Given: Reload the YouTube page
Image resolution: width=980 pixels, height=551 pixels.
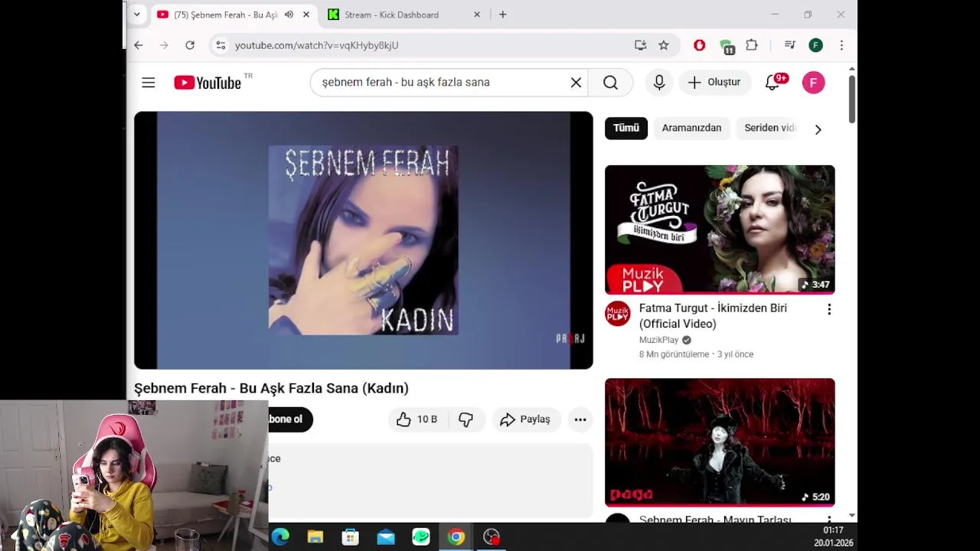Looking at the screenshot, I should coord(190,45).
